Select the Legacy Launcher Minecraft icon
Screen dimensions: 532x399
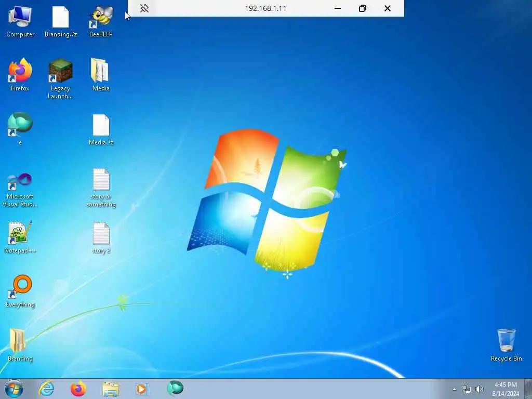point(60,79)
